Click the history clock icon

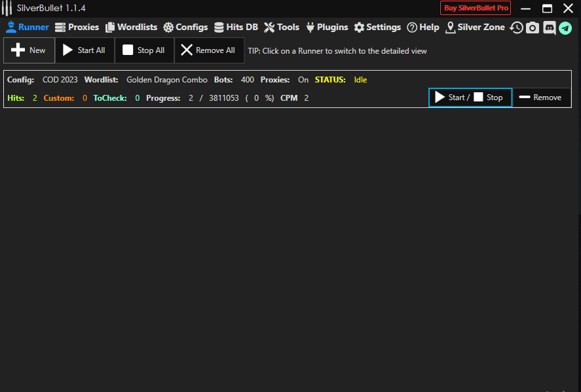pyautogui.click(x=516, y=27)
